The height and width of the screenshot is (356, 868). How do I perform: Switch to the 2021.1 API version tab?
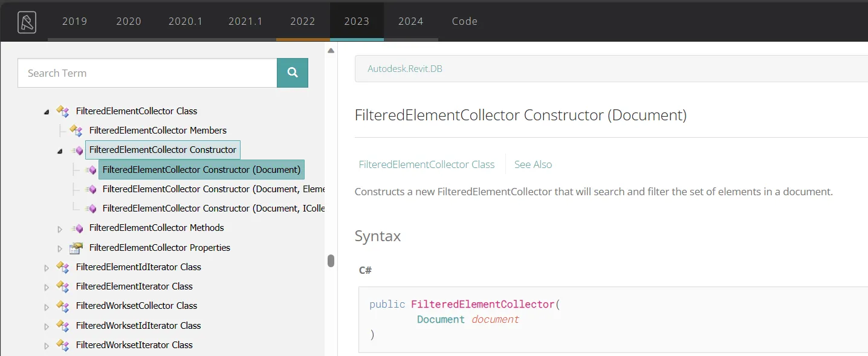[245, 21]
